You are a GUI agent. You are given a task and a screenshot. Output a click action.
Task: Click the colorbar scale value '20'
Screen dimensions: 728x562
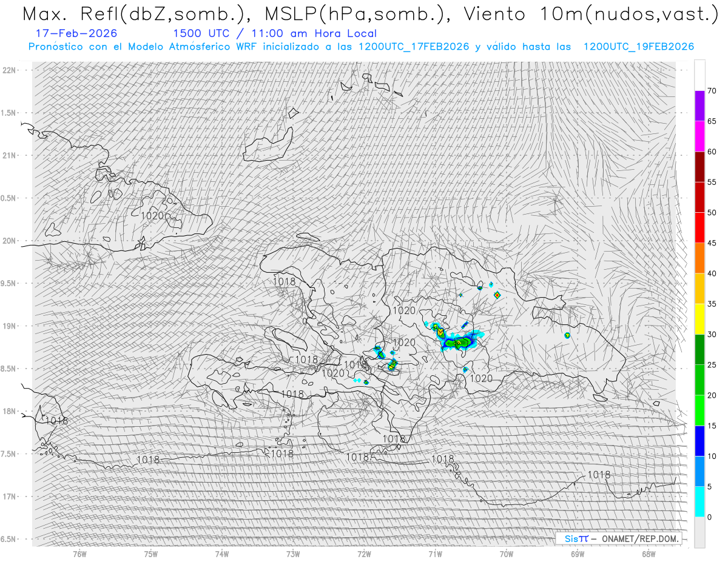click(x=712, y=395)
